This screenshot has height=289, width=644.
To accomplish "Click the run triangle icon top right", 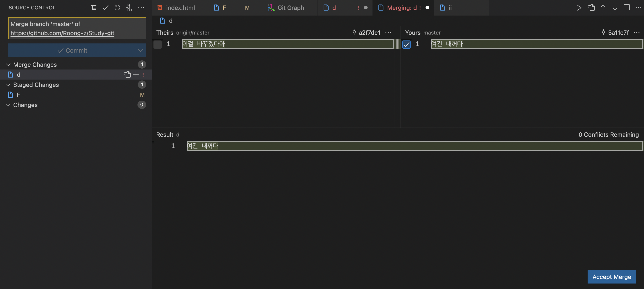I will tap(579, 8).
